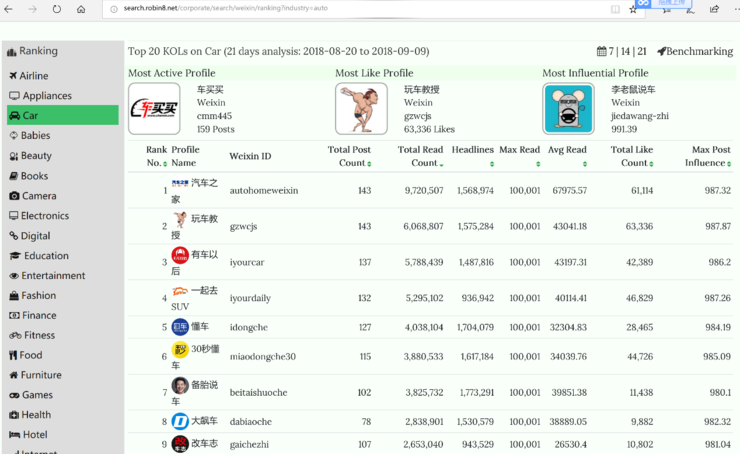
Task: Switch analysis period to 14 days
Action: 625,51
